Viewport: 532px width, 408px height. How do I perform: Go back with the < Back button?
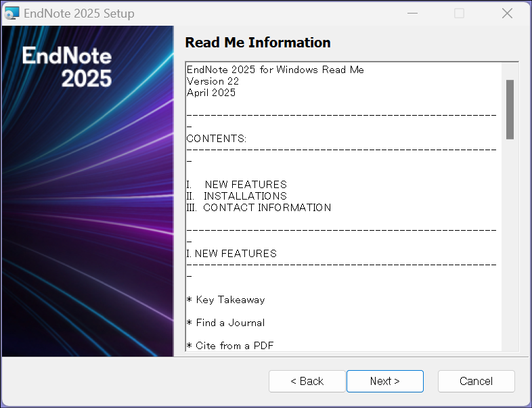click(x=307, y=381)
